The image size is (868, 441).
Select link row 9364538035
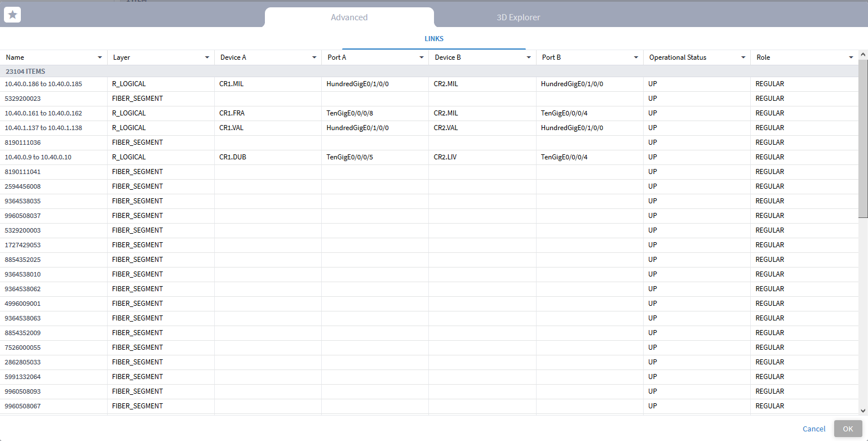click(429, 201)
